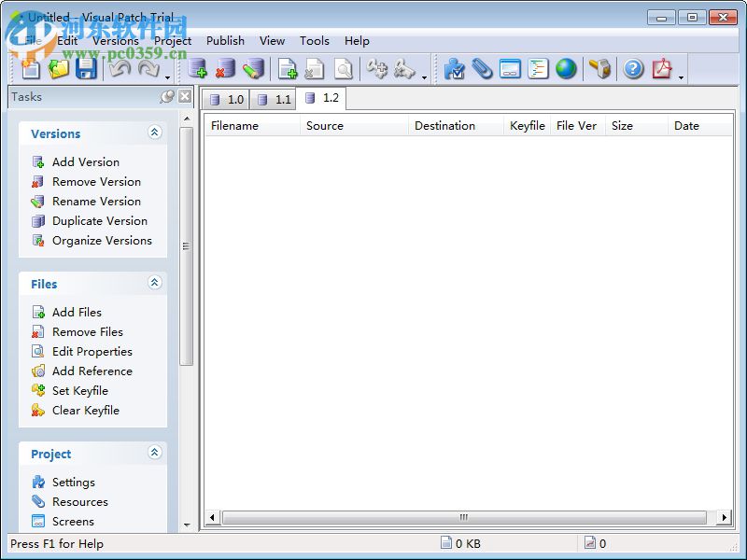Click the Actions script toolbar icon

pyautogui.click(x=538, y=69)
